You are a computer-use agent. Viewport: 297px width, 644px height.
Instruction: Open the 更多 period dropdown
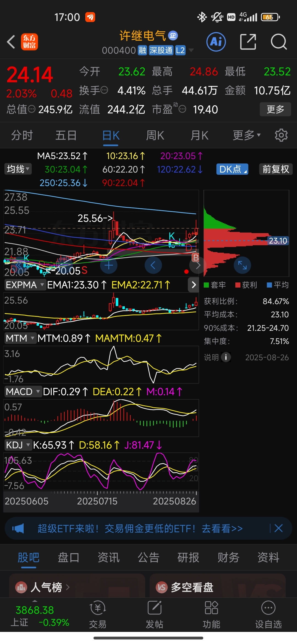pyautogui.click(x=246, y=135)
